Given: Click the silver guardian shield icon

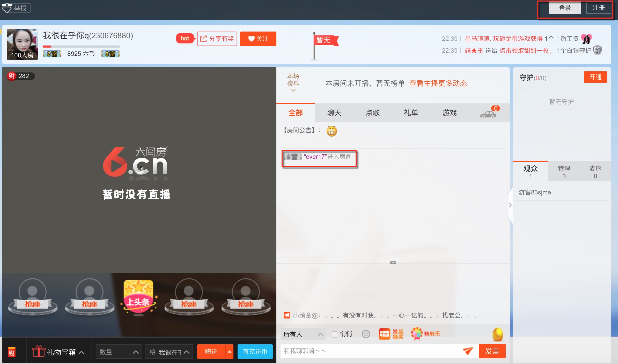Looking at the screenshot, I should [x=598, y=50].
